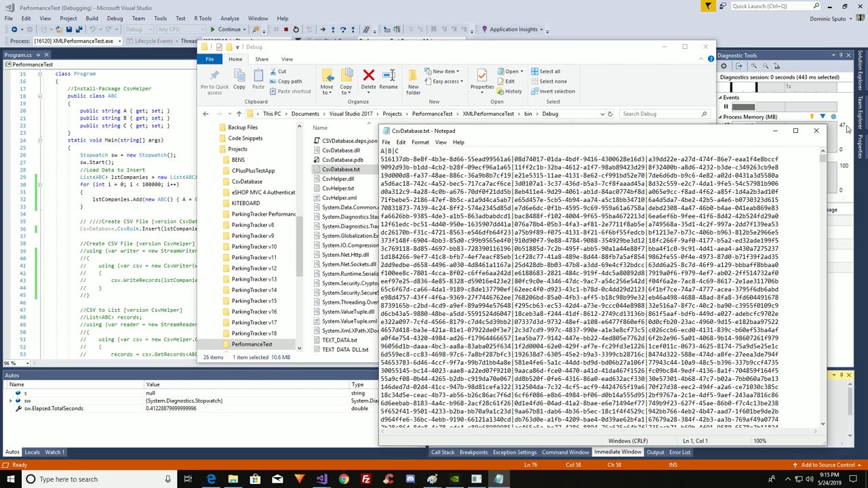Stop debugging with the red square icon

click(285, 29)
